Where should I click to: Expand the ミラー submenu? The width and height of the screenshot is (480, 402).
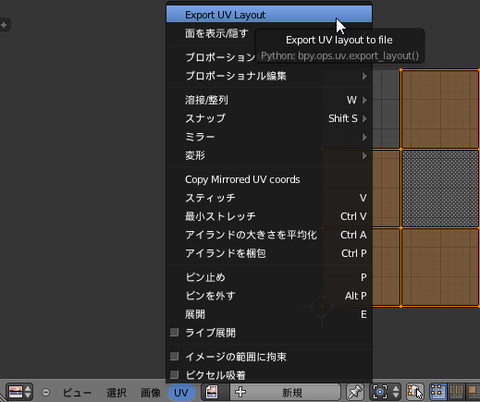[x=269, y=137]
